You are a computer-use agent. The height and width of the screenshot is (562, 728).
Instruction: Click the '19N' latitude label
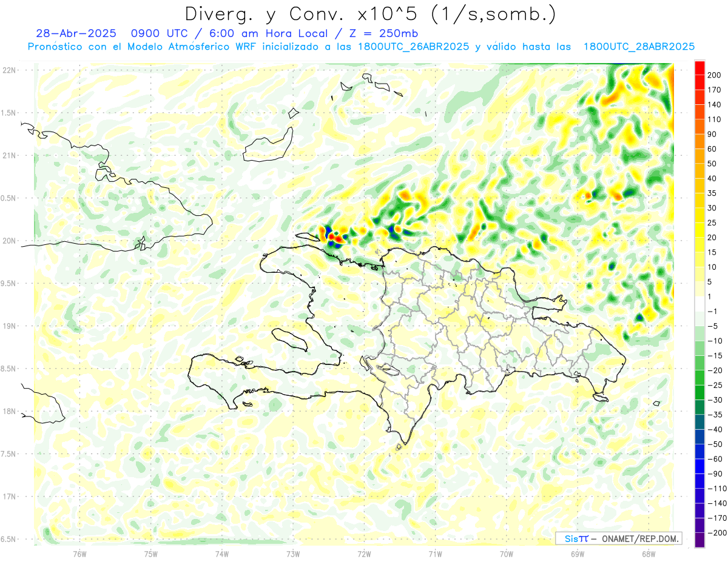pyautogui.click(x=9, y=326)
